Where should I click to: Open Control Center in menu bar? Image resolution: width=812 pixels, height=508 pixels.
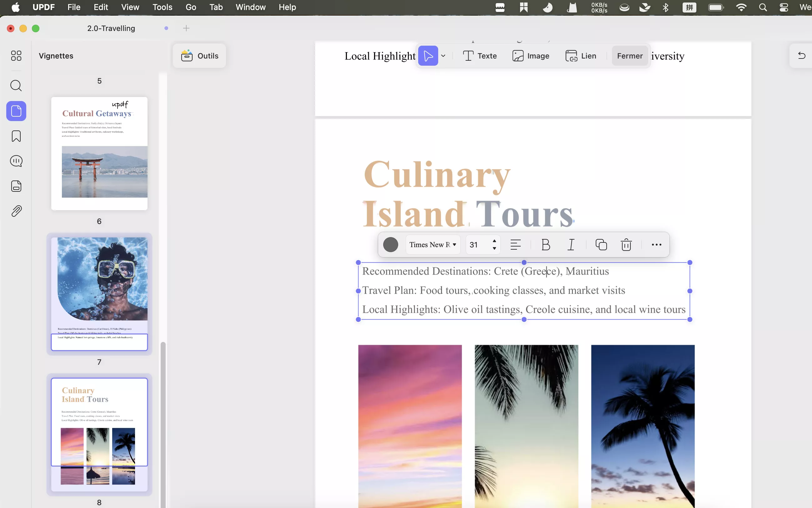coord(784,8)
